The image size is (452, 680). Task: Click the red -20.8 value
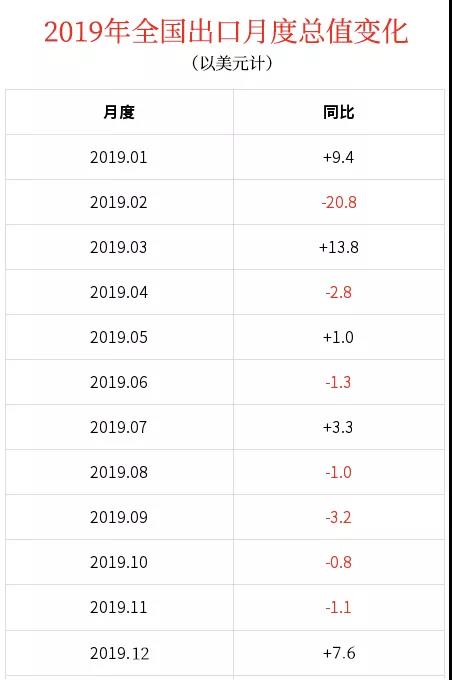339,202
